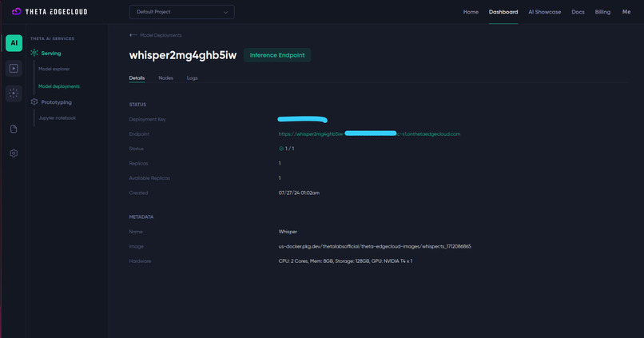Open the Default Project dropdown

tap(182, 12)
